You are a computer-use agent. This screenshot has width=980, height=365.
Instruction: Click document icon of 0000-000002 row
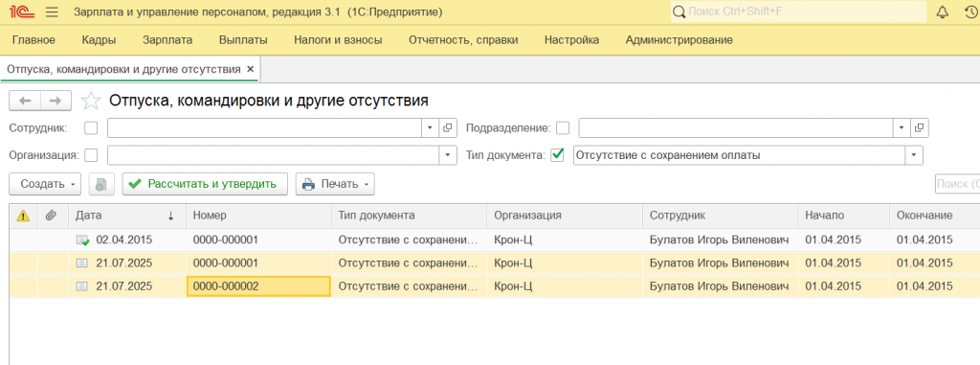coord(81,286)
